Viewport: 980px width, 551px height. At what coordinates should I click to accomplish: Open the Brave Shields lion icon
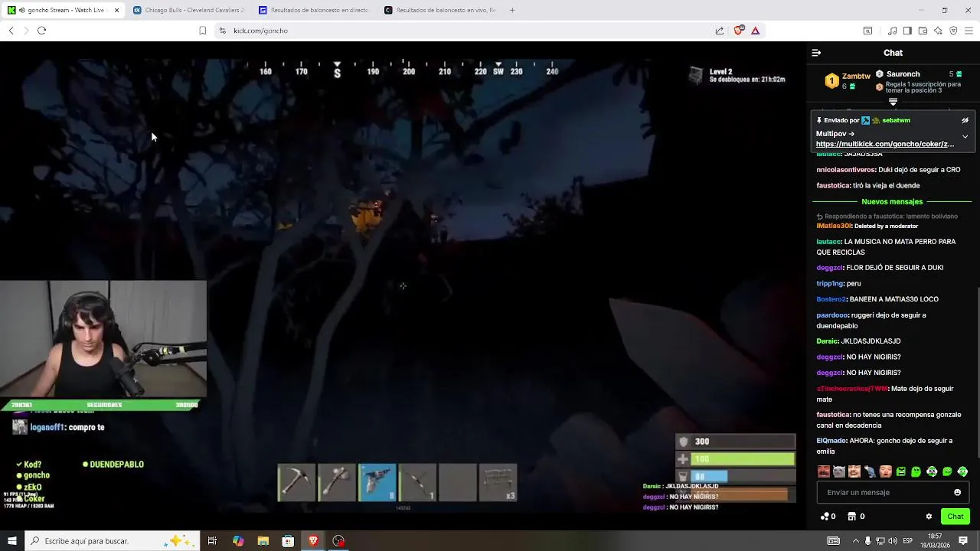tap(738, 31)
